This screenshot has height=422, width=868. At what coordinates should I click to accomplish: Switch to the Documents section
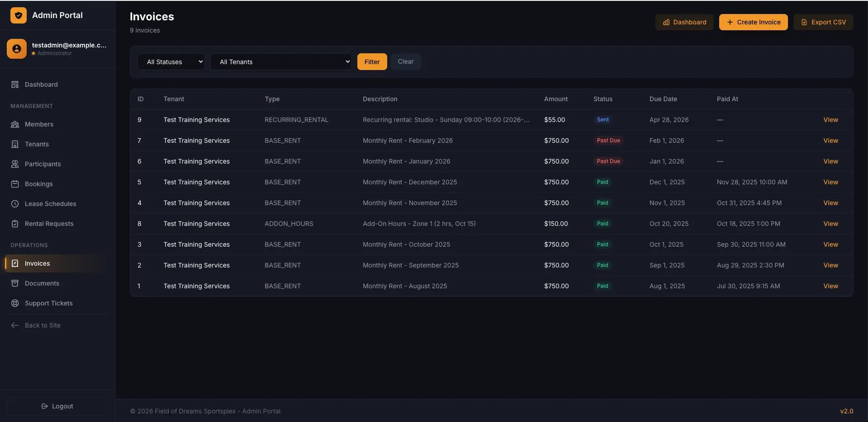(x=42, y=283)
